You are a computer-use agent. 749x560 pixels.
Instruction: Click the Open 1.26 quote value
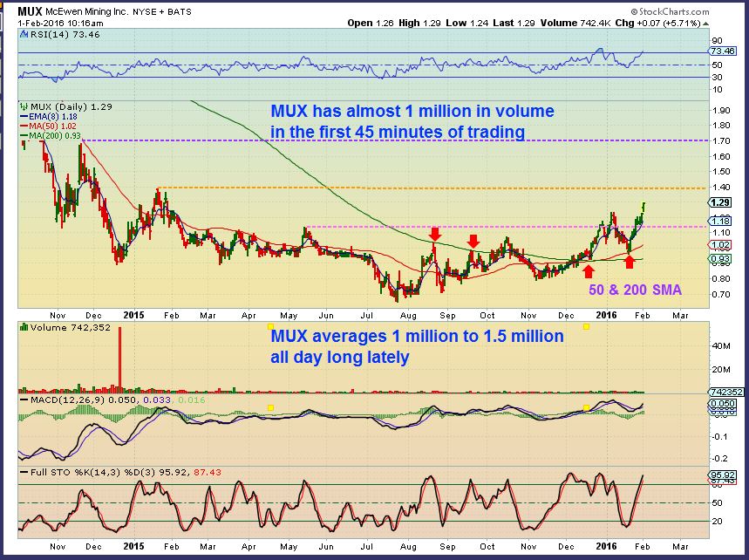tap(371, 23)
